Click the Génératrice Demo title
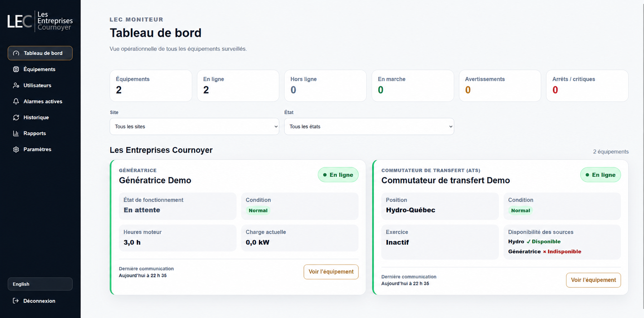Screen dimensions: 644x318 point(155,180)
